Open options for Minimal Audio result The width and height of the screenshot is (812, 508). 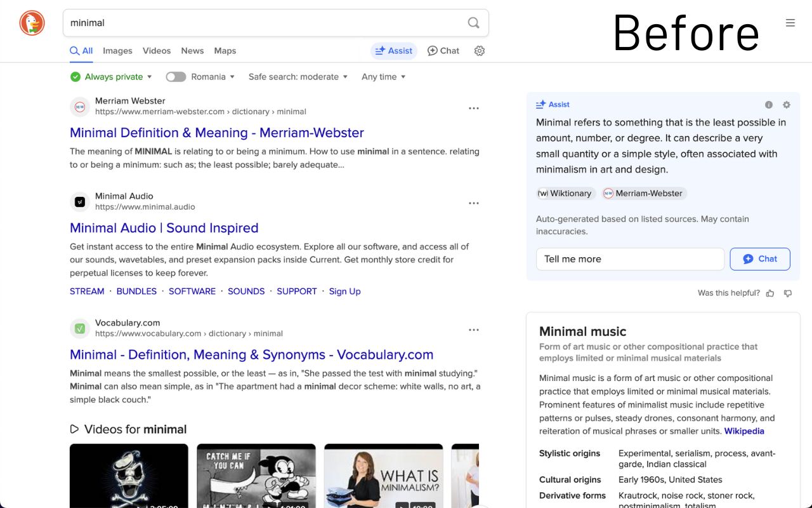coord(474,204)
